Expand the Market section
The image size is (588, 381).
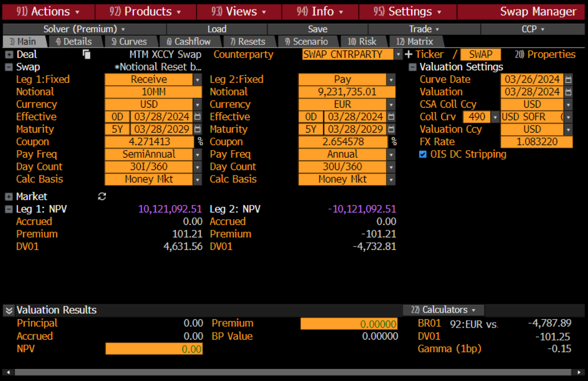click(8, 196)
